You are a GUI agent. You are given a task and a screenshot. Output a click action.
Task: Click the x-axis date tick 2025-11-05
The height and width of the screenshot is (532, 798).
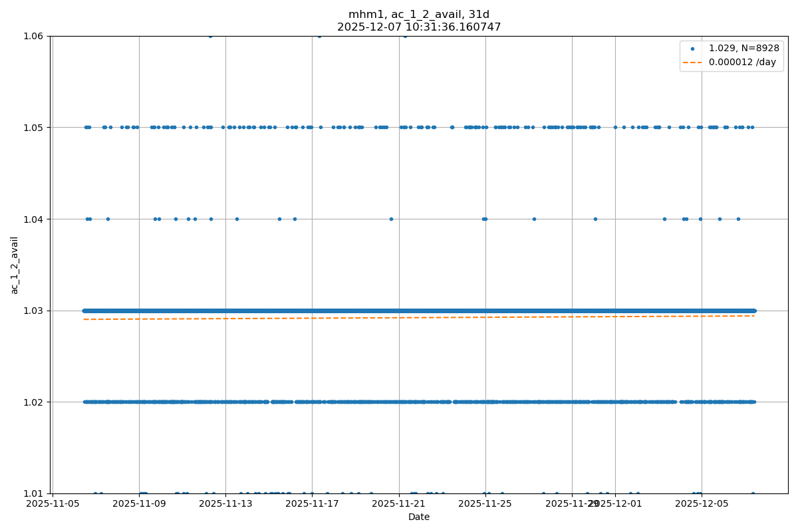[x=53, y=504]
